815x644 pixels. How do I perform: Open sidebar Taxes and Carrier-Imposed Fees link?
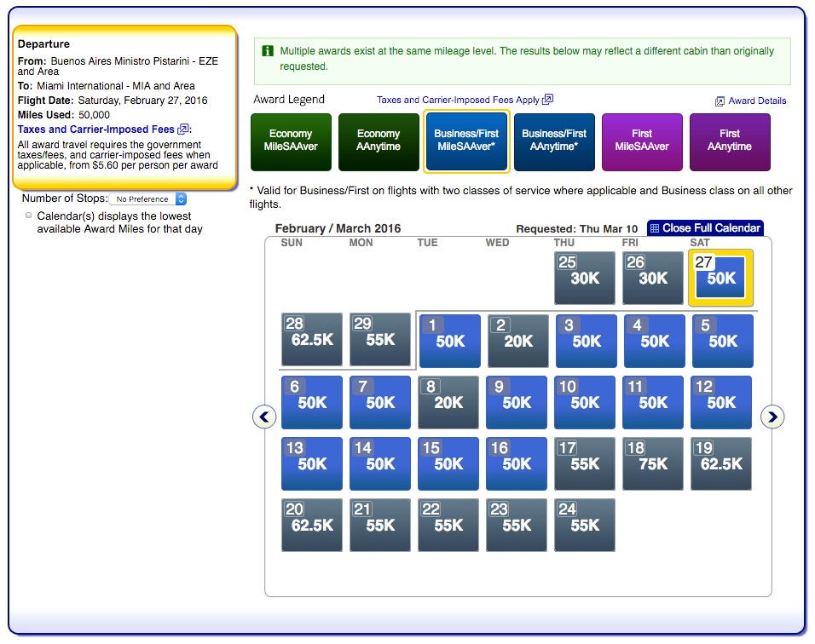tap(96, 129)
